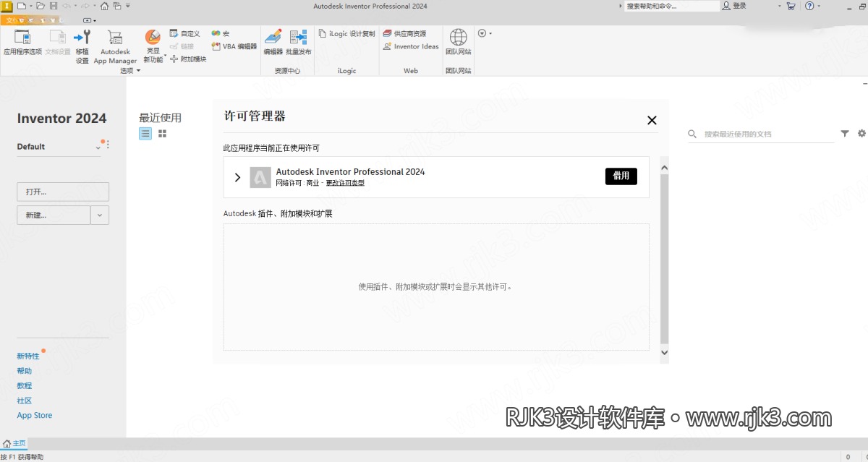Click the 移植设置 migrate settings tool
Screen dimensions: 868x462
pyautogui.click(x=82, y=46)
